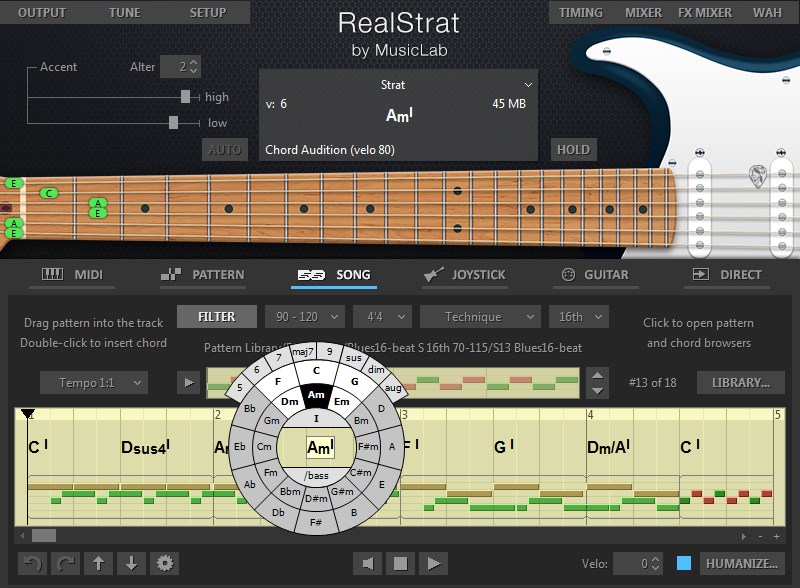800x588 pixels.
Task: Open the 4'4 time signature dropdown
Action: pyautogui.click(x=383, y=317)
